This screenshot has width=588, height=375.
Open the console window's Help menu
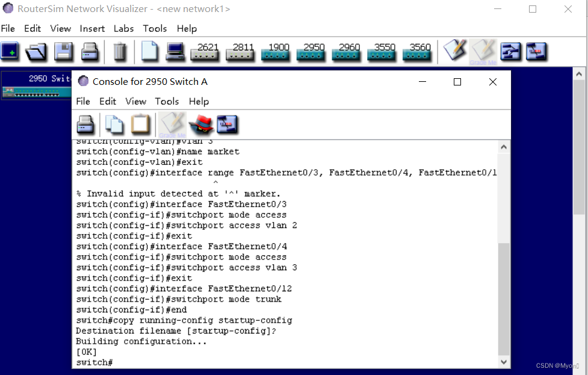[x=199, y=101]
